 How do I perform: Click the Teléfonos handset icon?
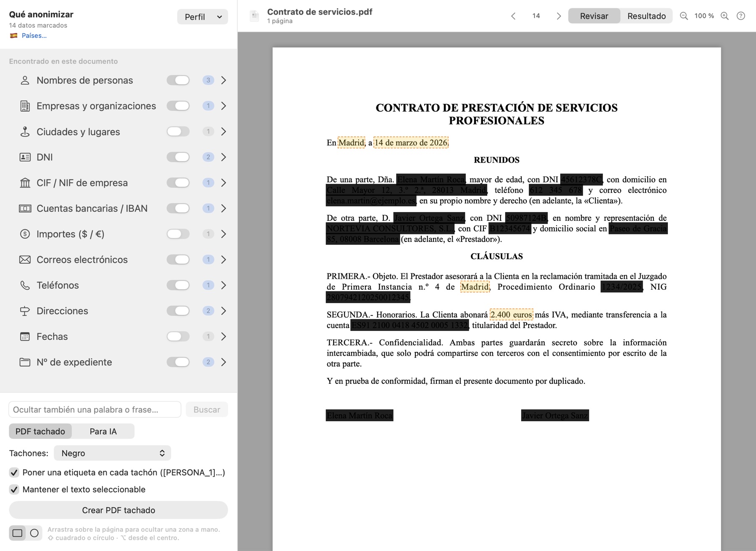[25, 285]
